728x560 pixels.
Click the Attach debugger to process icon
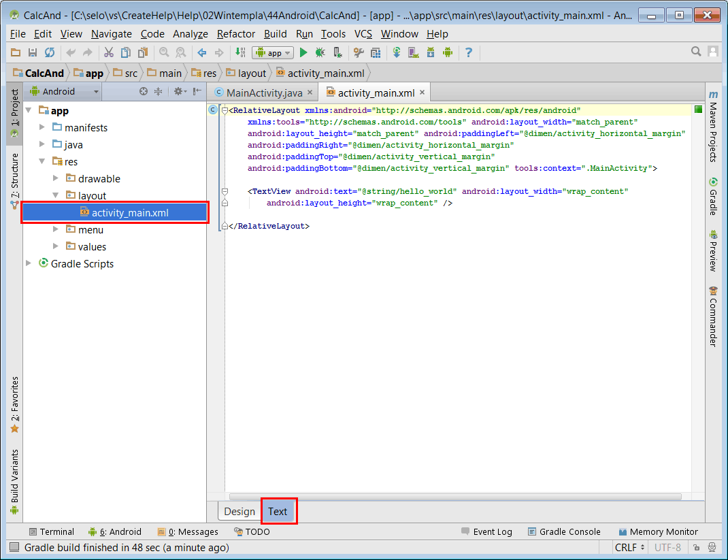pos(337,52)
